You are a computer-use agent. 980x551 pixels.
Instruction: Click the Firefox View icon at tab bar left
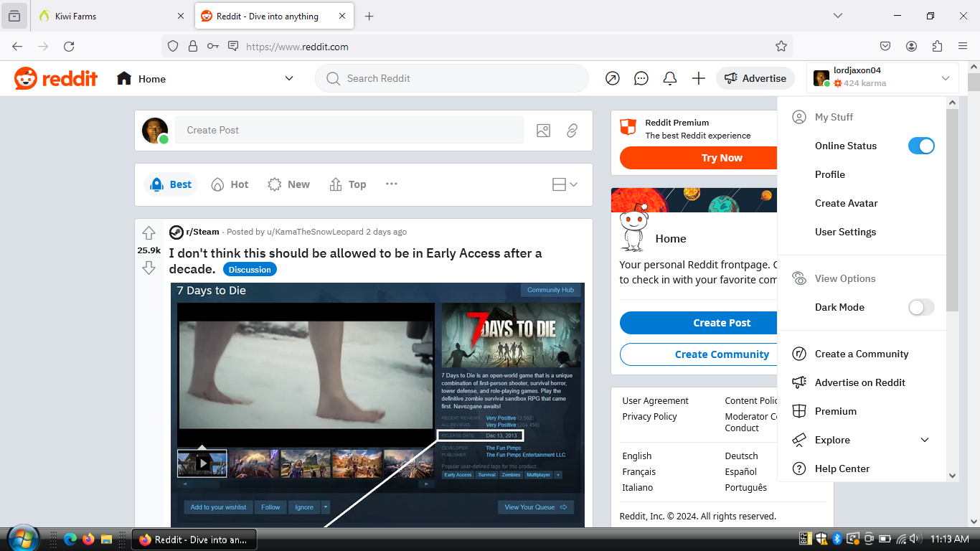coord(14,16)
